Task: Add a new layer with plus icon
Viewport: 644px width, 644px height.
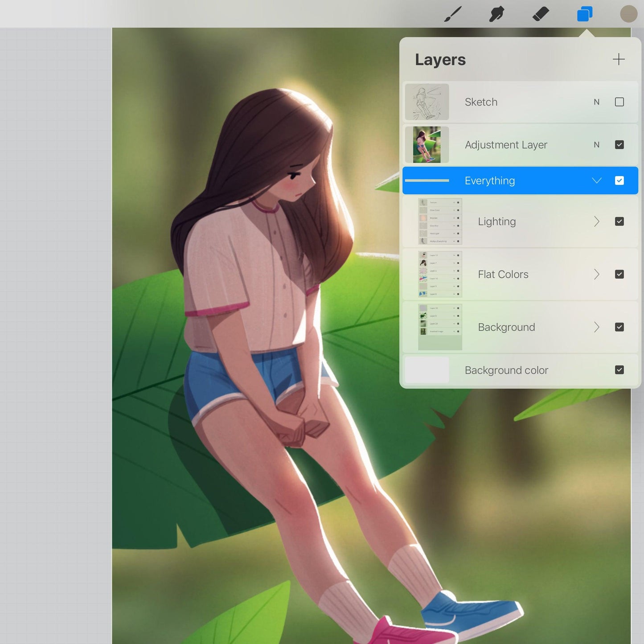Action: pyautogui.click(x=619, y=59)
